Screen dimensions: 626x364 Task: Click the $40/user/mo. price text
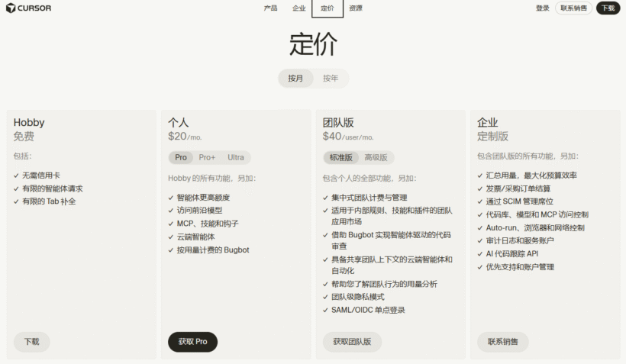[348, 137]
